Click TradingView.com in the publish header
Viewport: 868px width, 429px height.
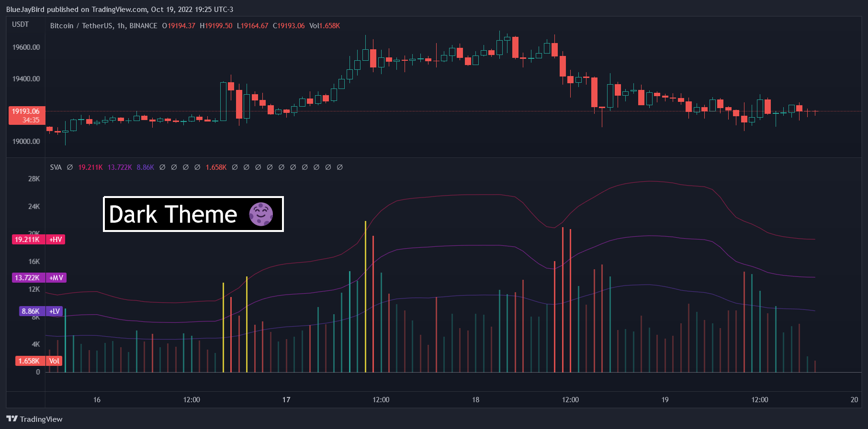point(119,10)
